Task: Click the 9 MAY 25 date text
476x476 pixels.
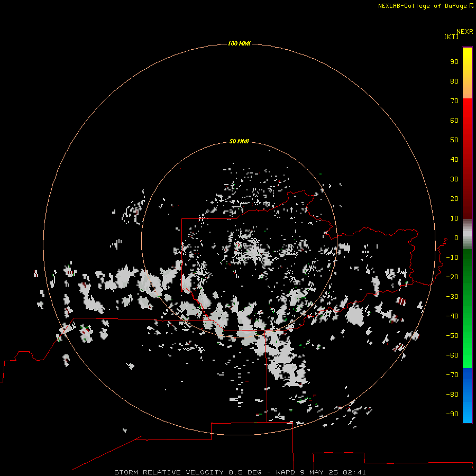Action: [319, 472]
